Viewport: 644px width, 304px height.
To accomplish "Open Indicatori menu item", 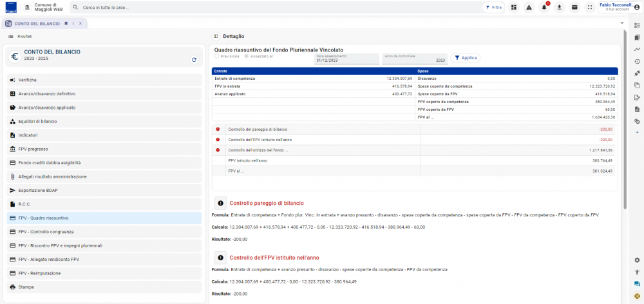I will click(104, 135).
